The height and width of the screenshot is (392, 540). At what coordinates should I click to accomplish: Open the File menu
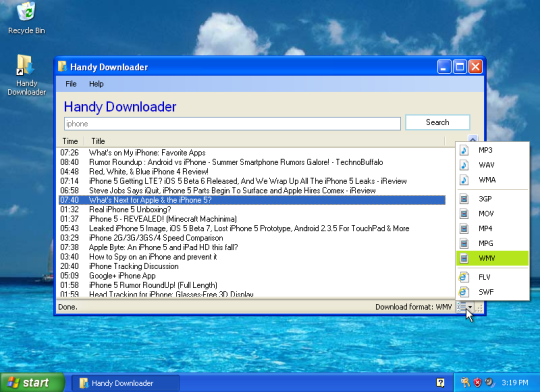pos(71,84)
